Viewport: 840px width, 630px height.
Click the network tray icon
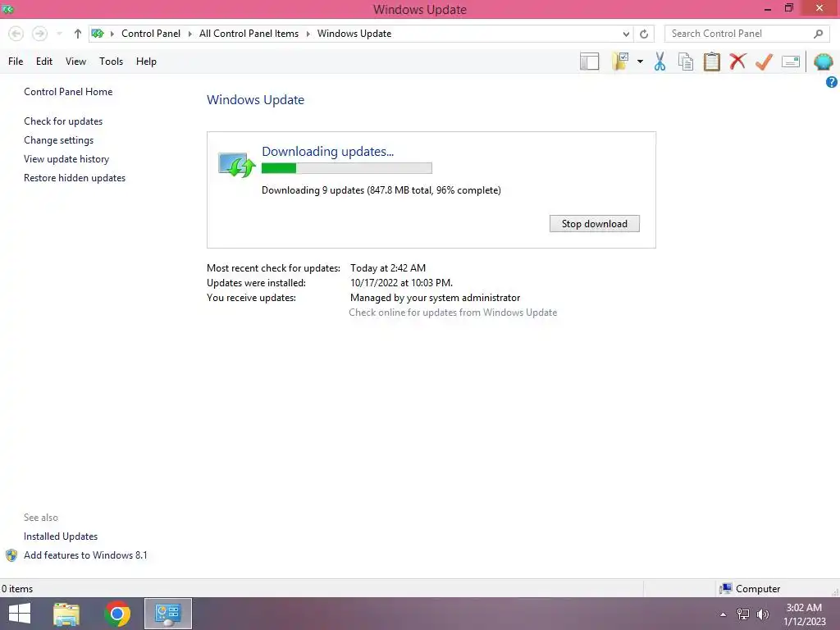coord(743,614)
